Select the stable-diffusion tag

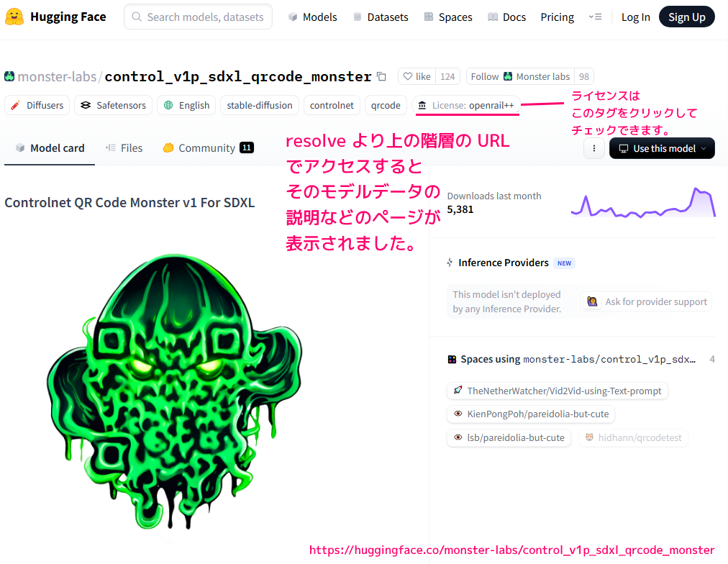click(x=260, y=105)
